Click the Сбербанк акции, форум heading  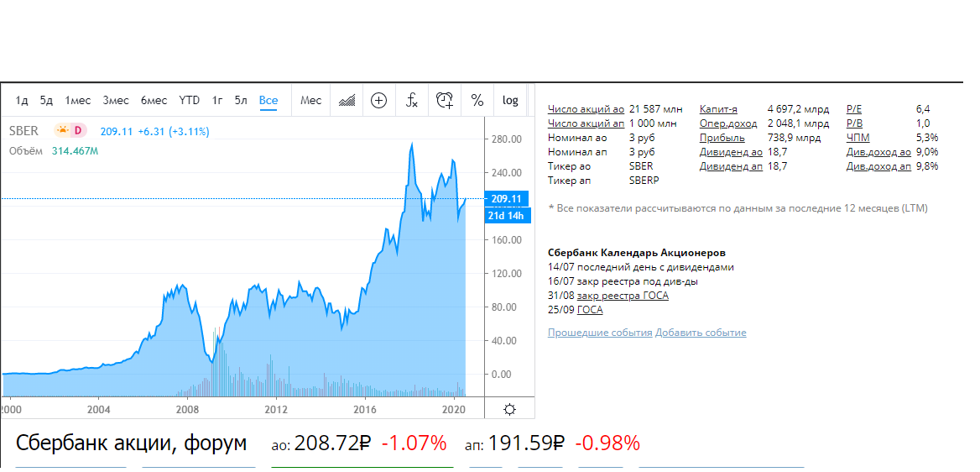pos(131,443)
